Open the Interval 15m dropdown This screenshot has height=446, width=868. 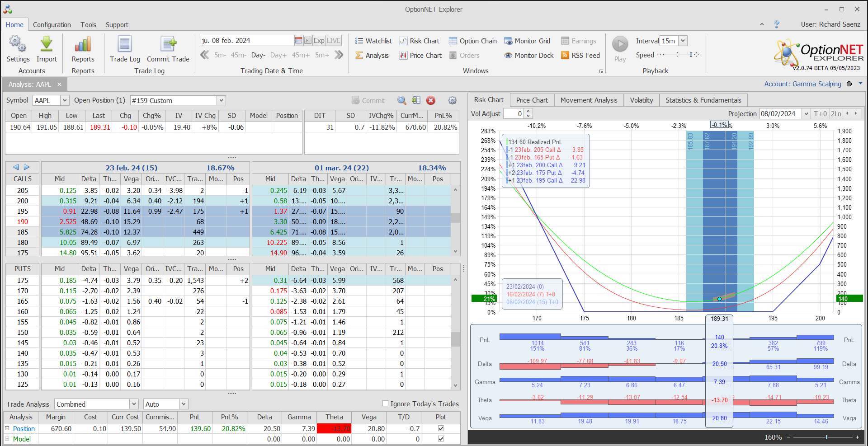tap(683, 41)
